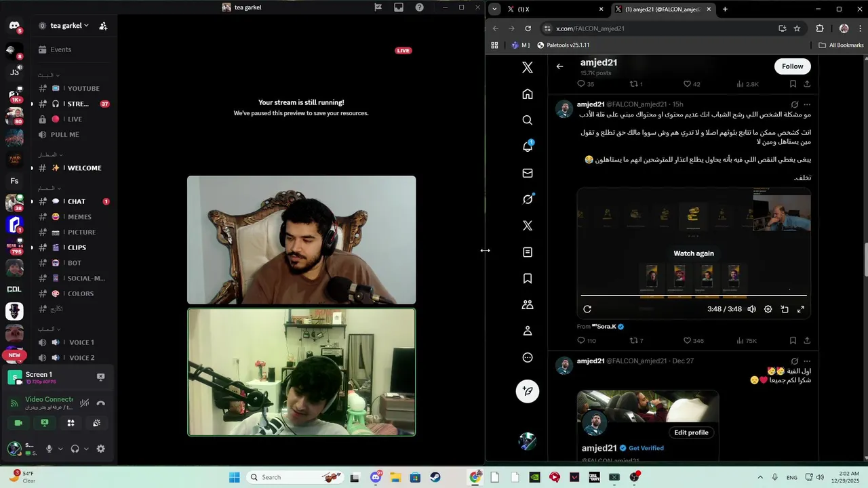The height and width of the screenshot is (488, 868).
Task: Toggle noise suppression in voice panel
Action: tap(84, 403)
